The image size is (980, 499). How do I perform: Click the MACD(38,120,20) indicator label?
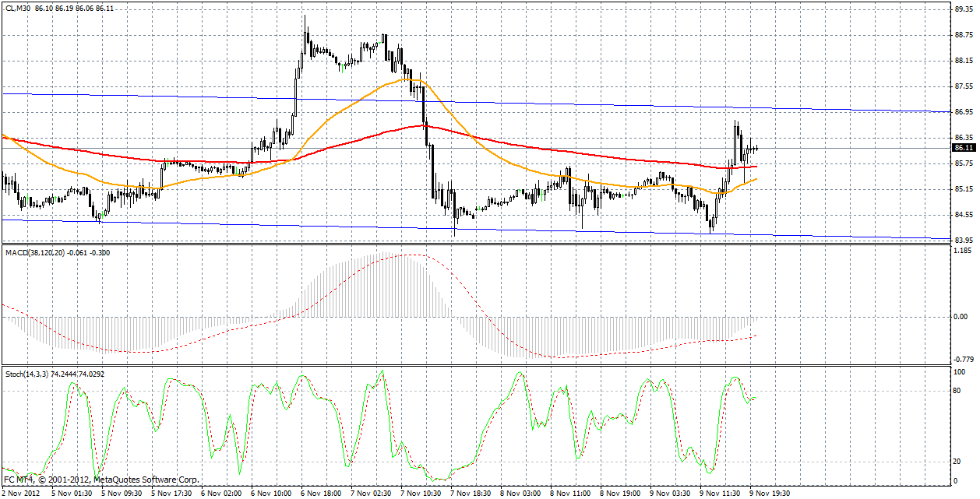(x=36, y=252)
